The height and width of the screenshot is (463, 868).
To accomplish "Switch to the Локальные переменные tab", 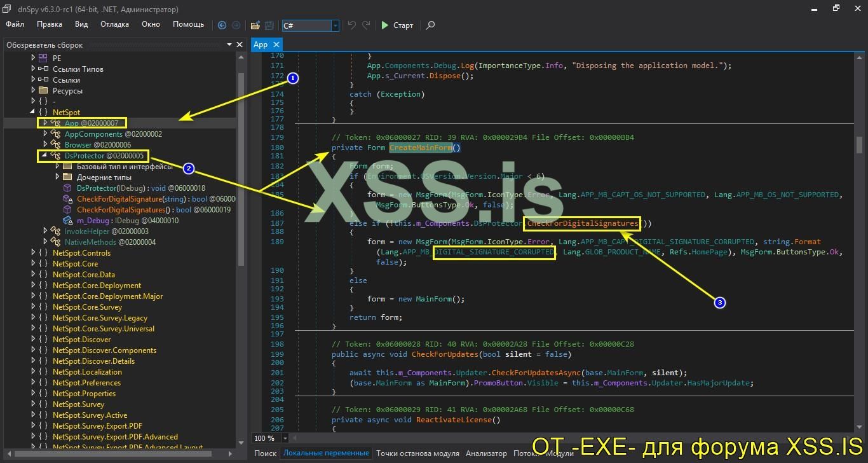I will pos(326,453).
